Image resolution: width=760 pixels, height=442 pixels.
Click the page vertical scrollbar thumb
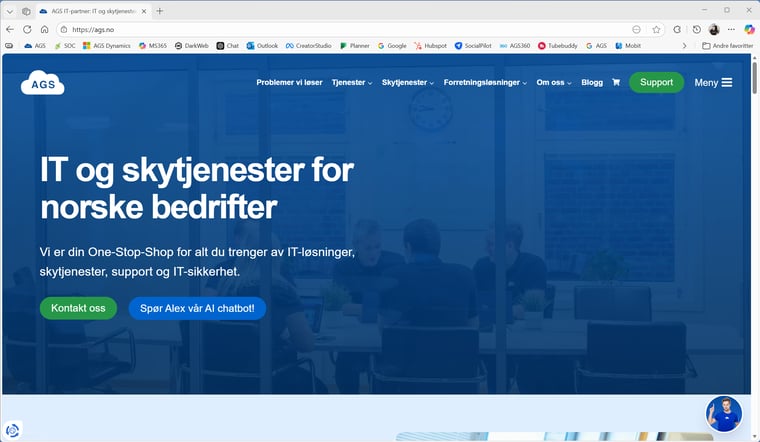pyautogui.click(x=754, y=78)
